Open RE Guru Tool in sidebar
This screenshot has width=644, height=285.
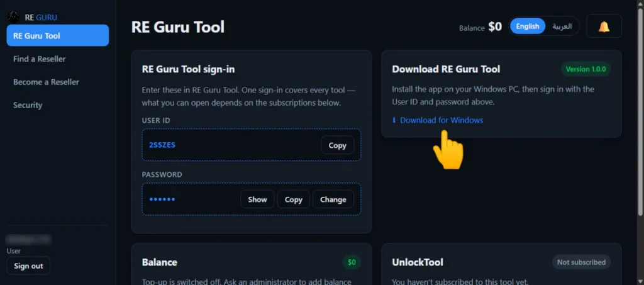pyautogui.click(x=57, y=36)
